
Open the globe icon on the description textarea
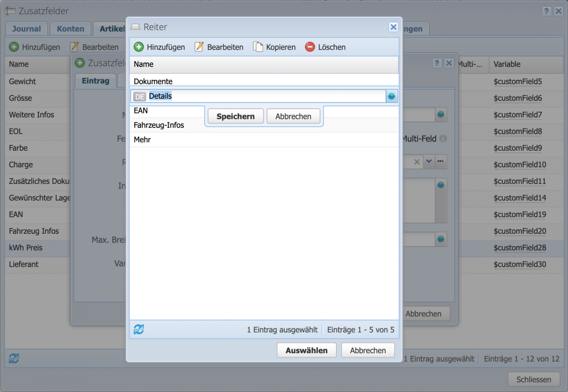(441, 185)
